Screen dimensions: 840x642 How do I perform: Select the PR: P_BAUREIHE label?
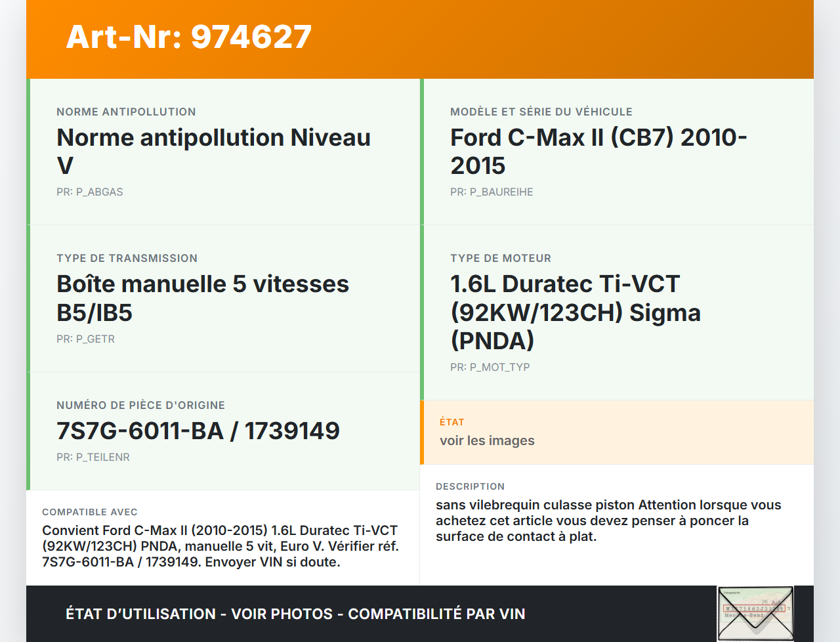pos(492,192)
